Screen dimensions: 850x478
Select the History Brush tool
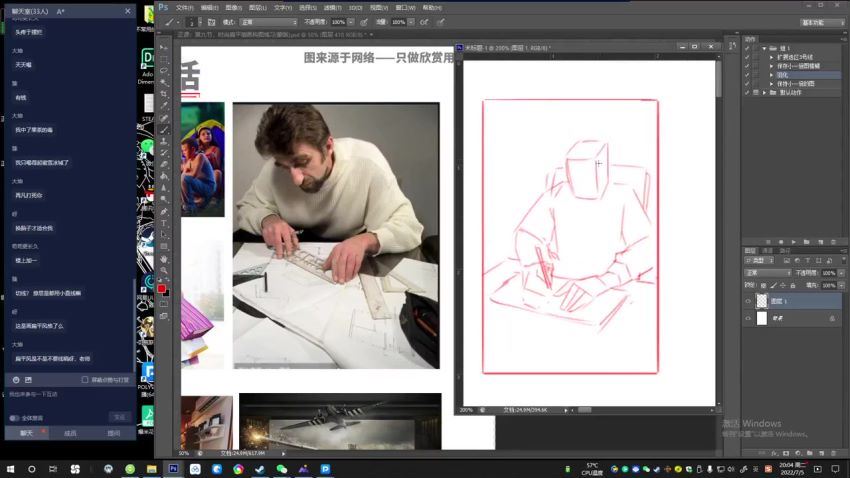click(x=164, y=153)
